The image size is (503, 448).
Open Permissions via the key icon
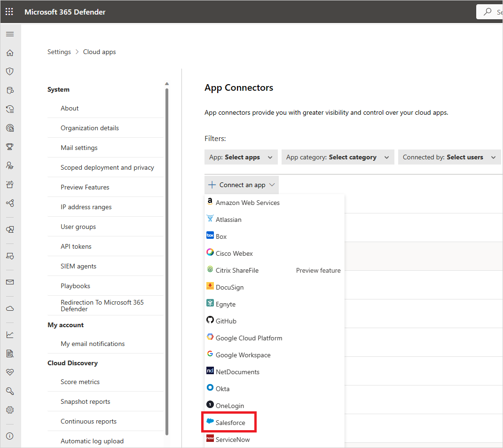pyautogui.click(x=9, y=391)
